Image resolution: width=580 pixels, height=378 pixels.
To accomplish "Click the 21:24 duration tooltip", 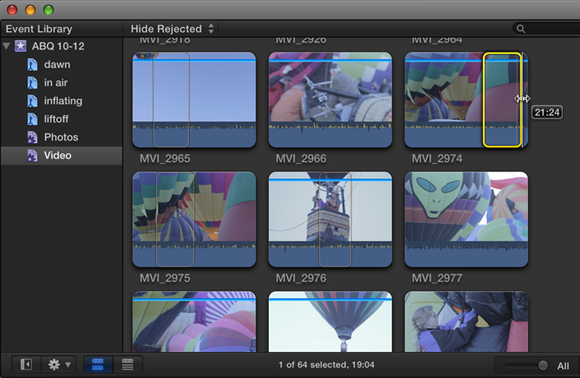I will coord(547,112).
